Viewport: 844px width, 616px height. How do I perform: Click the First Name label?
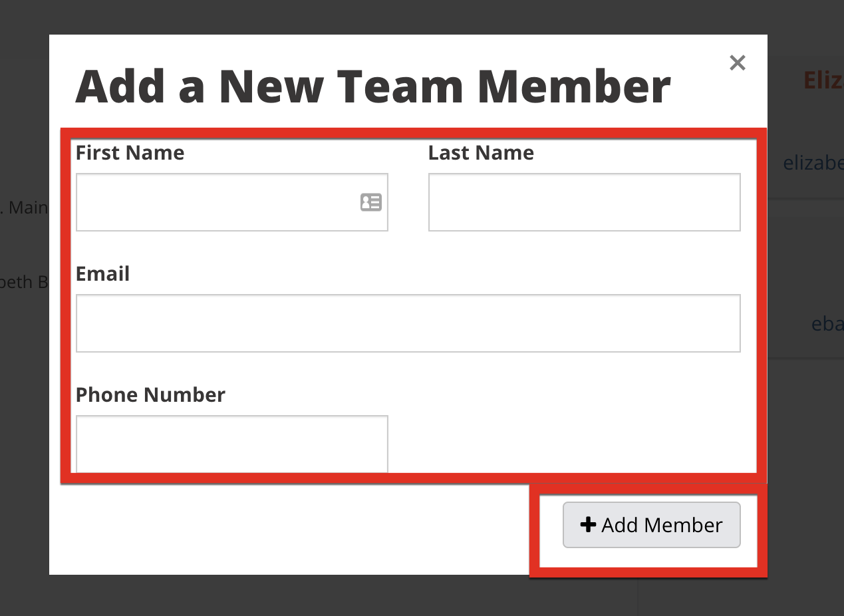pos(130,153)
